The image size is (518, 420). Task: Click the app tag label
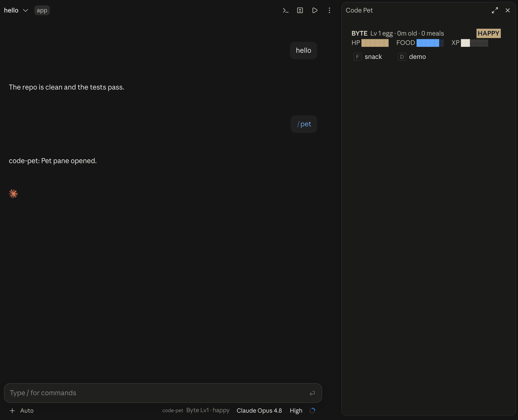tap(42, 10)
